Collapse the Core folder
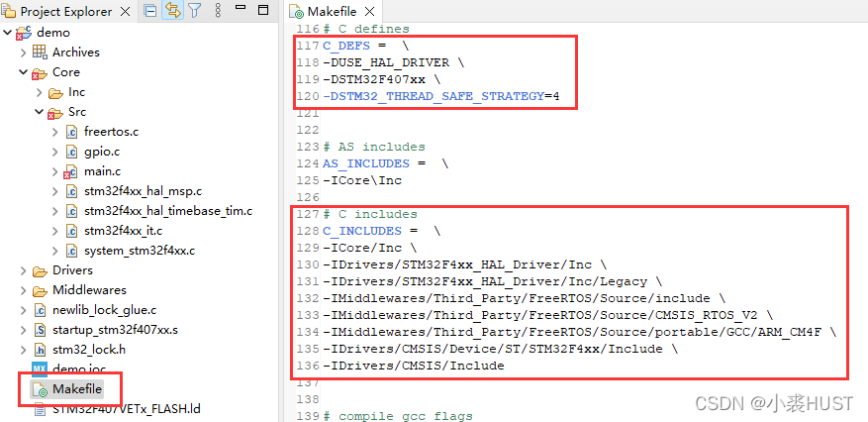The width and height of the screenshot is (868, 422). click(23, 72)
